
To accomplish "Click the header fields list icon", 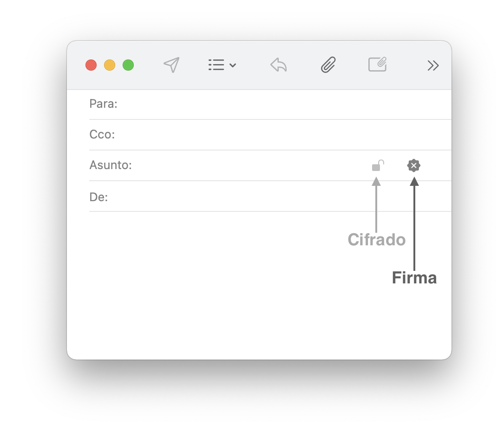I will (x=216, y=65).
